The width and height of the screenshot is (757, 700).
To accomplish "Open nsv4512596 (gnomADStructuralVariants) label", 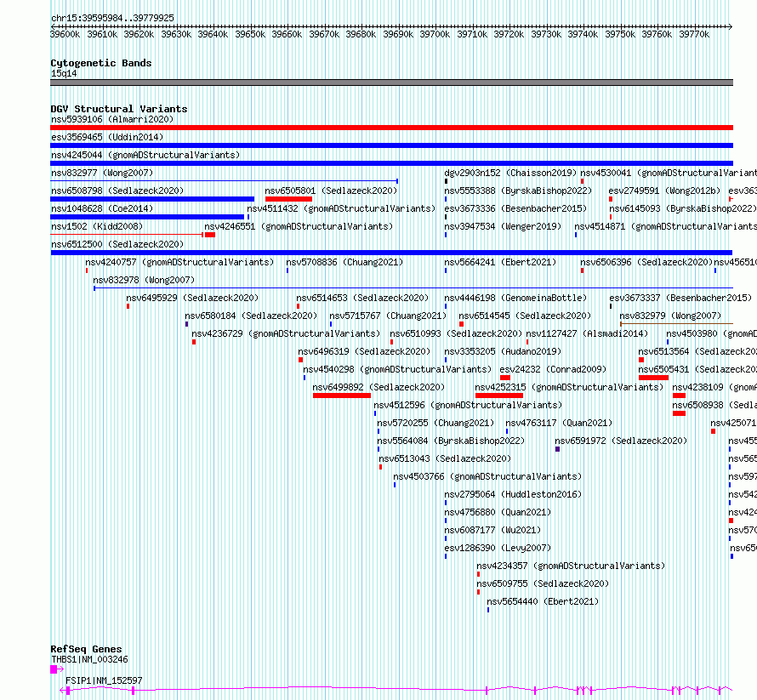I will point(468,405).
